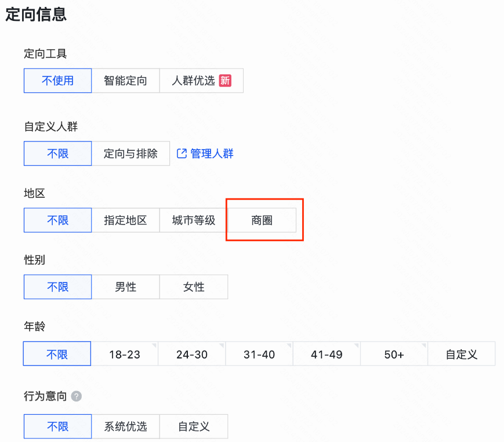Select 男性 for gender targeting

[126, 287]
